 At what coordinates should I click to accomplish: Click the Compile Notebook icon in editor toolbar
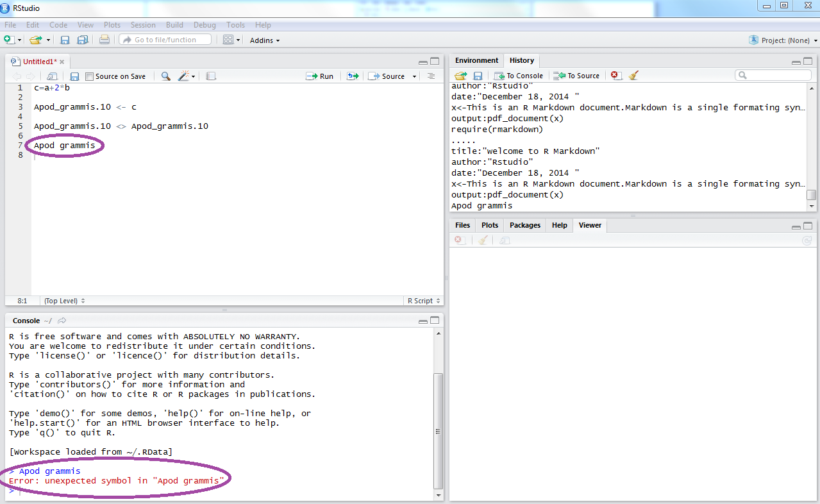pyautogui.click(x=211, y=76)
